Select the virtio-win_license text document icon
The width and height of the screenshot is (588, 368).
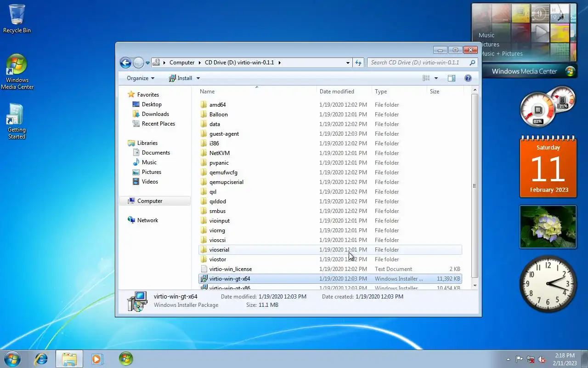(204, 269)
